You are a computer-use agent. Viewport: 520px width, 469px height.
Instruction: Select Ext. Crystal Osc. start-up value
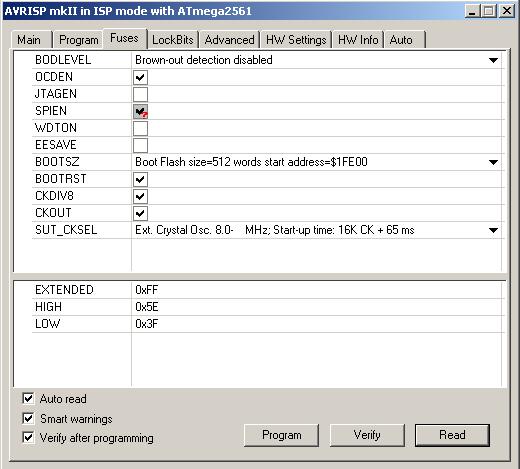point(275,230)
